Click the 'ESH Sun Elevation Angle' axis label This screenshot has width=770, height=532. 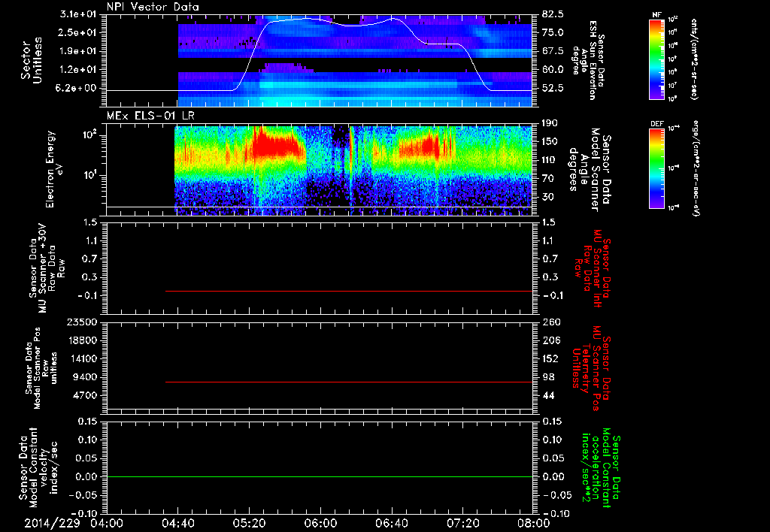pos(588,60)
